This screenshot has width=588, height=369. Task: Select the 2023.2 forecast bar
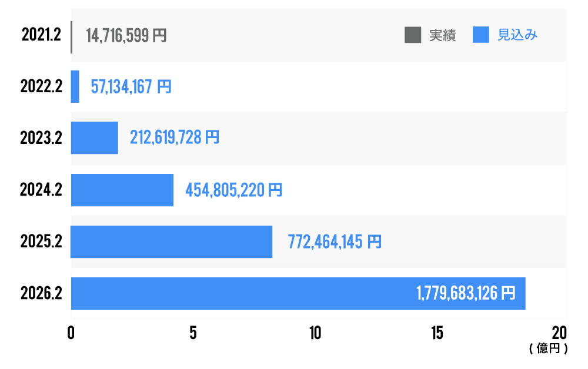(x=95, y=138)
